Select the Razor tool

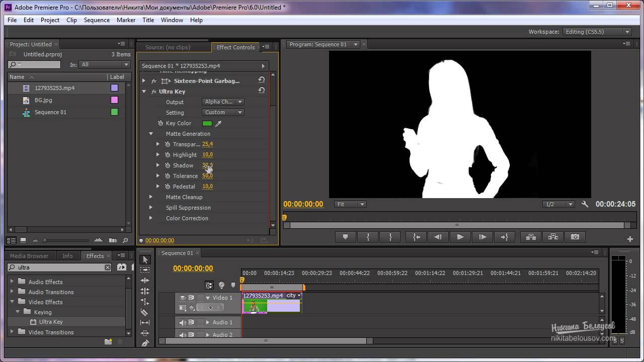click(x=145, y=312)
